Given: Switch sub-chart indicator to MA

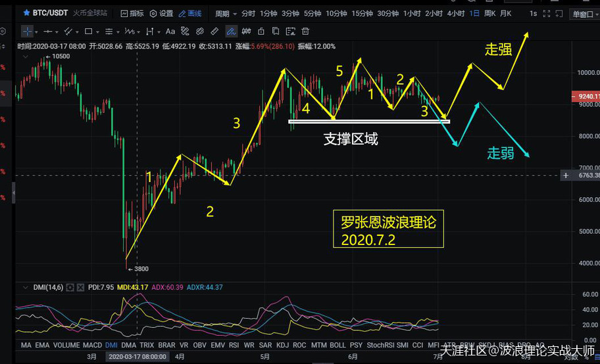Looking at the screenshot, I should (x=26, y=345).
